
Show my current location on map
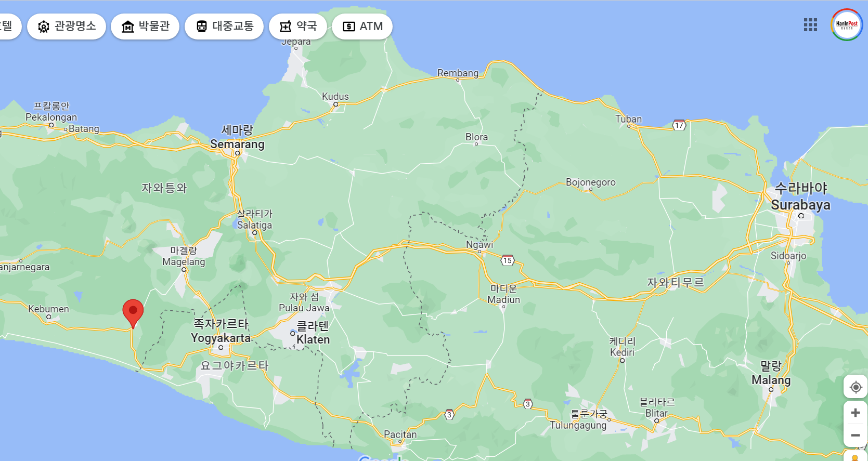tap(856, 387)
